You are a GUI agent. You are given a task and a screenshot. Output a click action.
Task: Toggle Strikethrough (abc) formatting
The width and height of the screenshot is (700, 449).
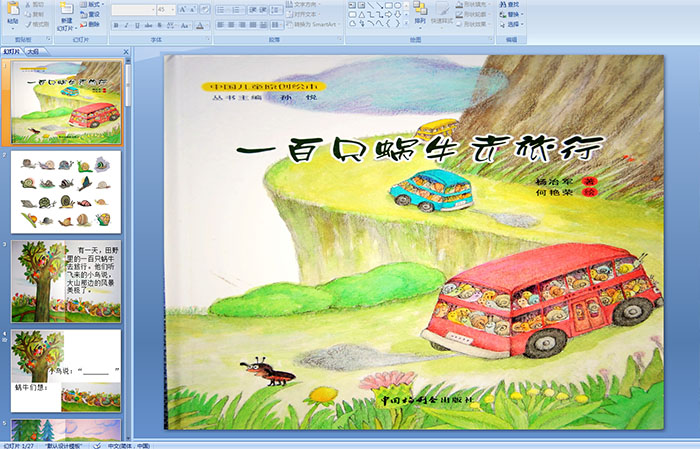pos(148,25)
